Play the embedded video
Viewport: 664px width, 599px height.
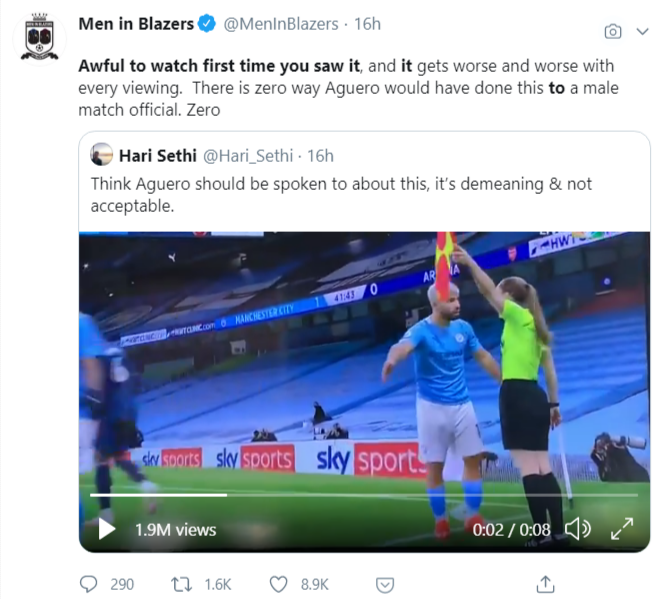click(x=107, y=529)
